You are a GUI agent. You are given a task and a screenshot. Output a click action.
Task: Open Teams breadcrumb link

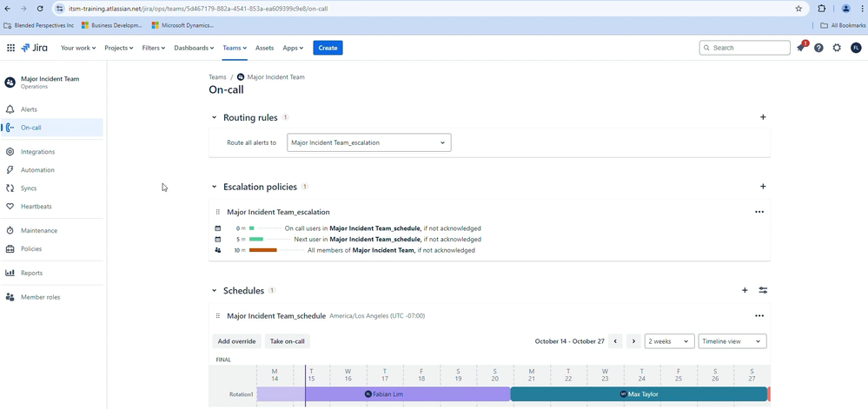217,77
